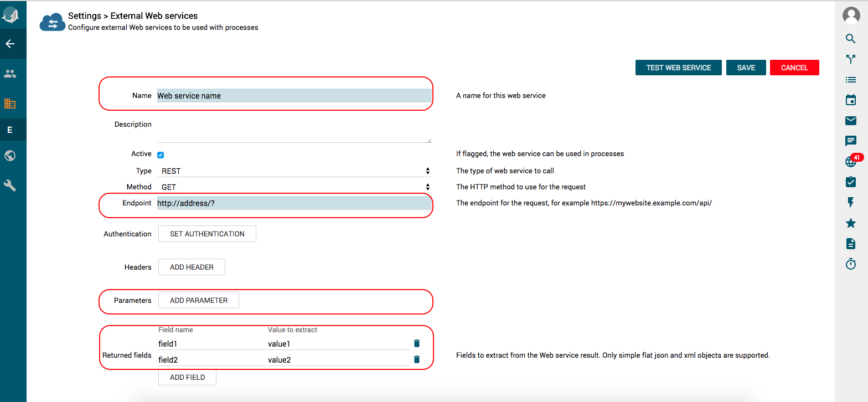Viewport: 868px width, 402px height.
Task: Click the 'Settings > External Web services' heading
Action: click(133, 16)
